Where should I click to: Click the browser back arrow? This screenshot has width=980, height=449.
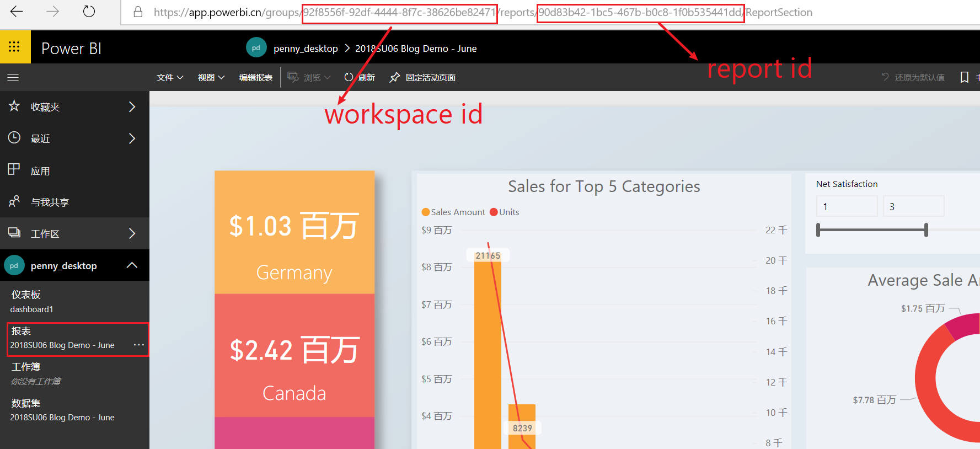17,12
